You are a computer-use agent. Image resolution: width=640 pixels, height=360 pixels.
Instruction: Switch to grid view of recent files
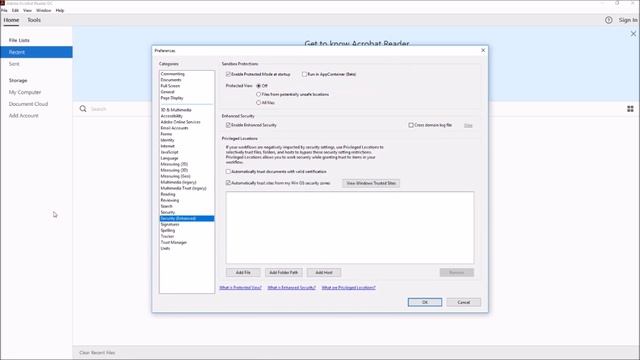pos(630,109)
